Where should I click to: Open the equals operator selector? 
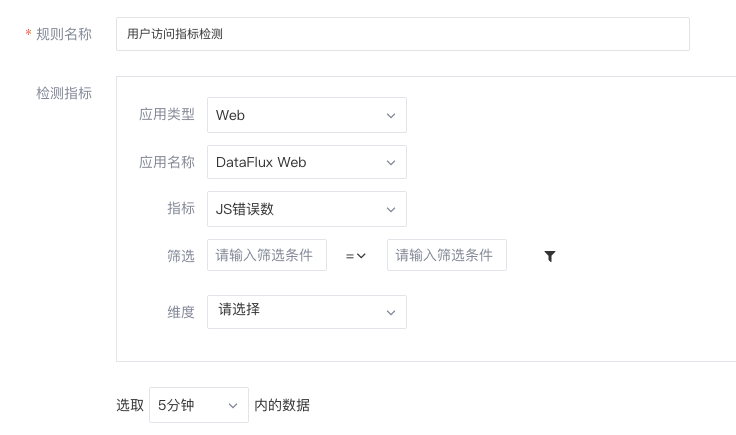coord(356,256)
